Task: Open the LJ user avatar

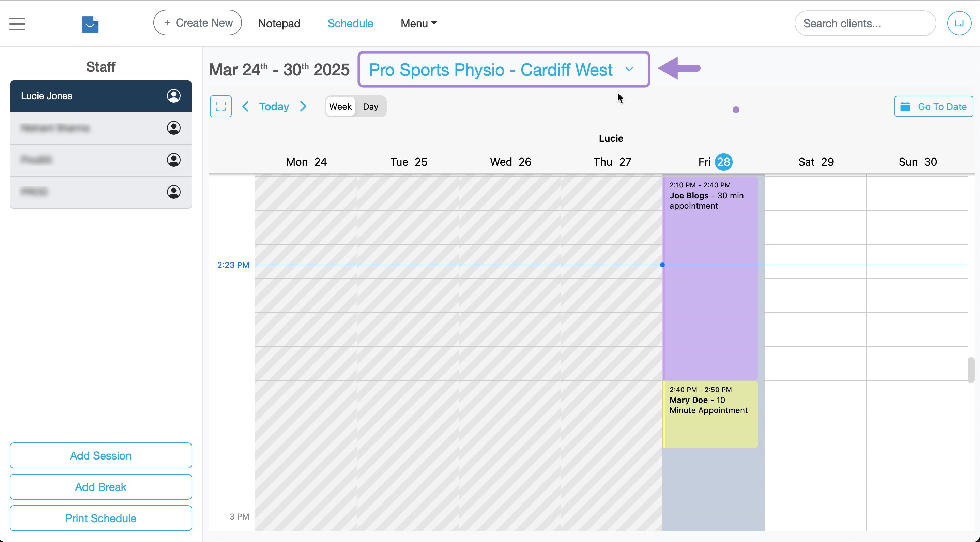Action: [959, 24]
